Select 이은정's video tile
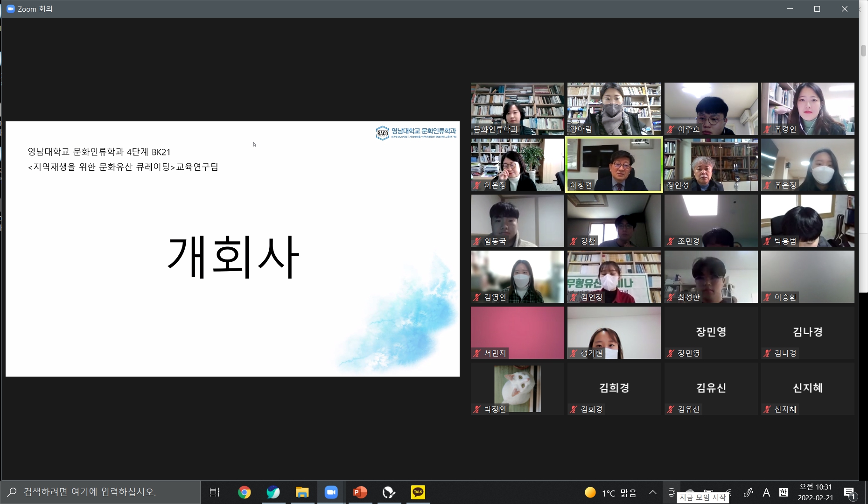Viewport: 868px width, 504px height. click(x=517, y=165)
